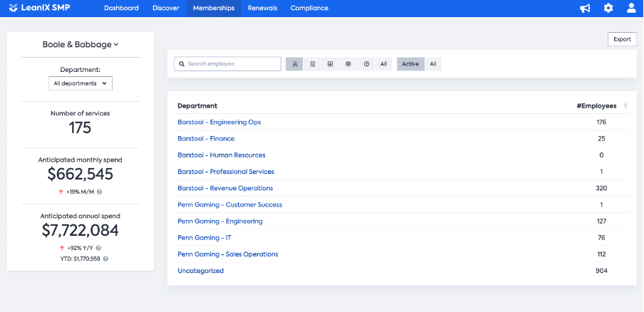Open Penn Gaming - Engineering department

click(x=219, y=222)
